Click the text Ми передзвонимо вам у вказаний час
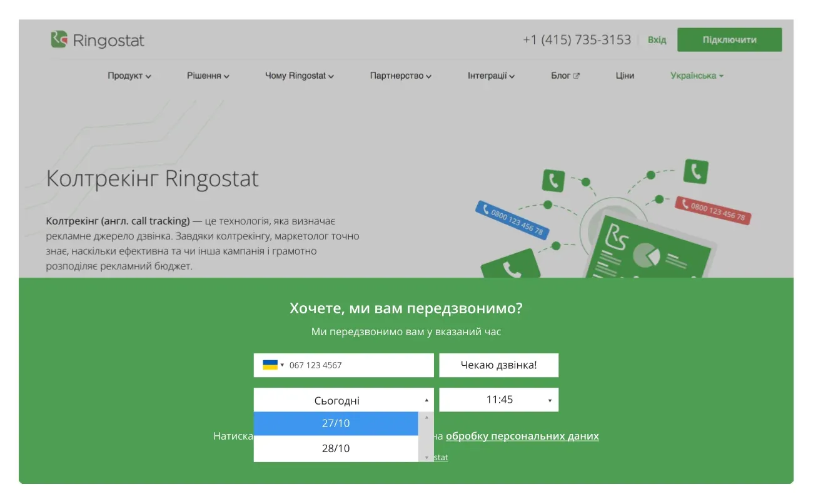Screen dimensions: 813x504 406,331
